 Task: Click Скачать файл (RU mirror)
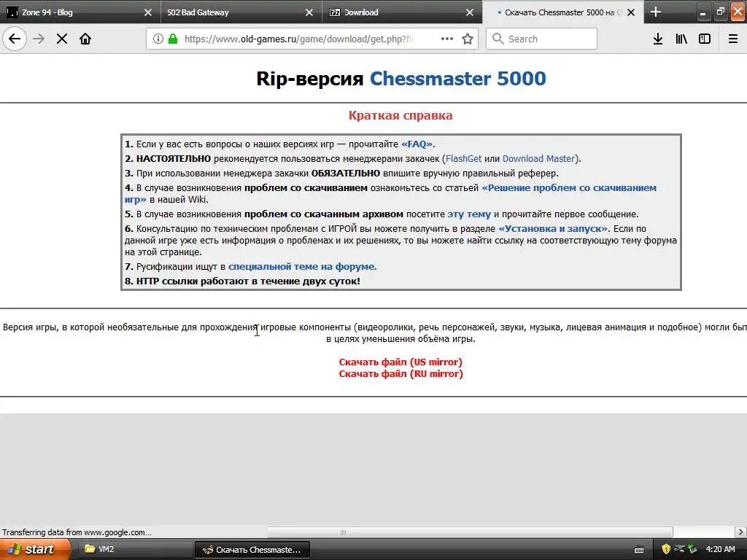pyautogui.click(x=400, y=374)
